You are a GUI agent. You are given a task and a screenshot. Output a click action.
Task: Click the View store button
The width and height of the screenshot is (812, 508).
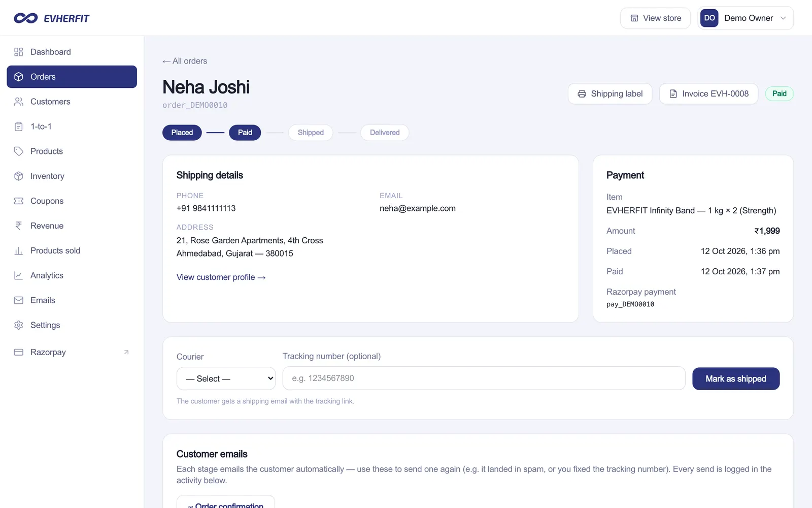click(655, 18)
